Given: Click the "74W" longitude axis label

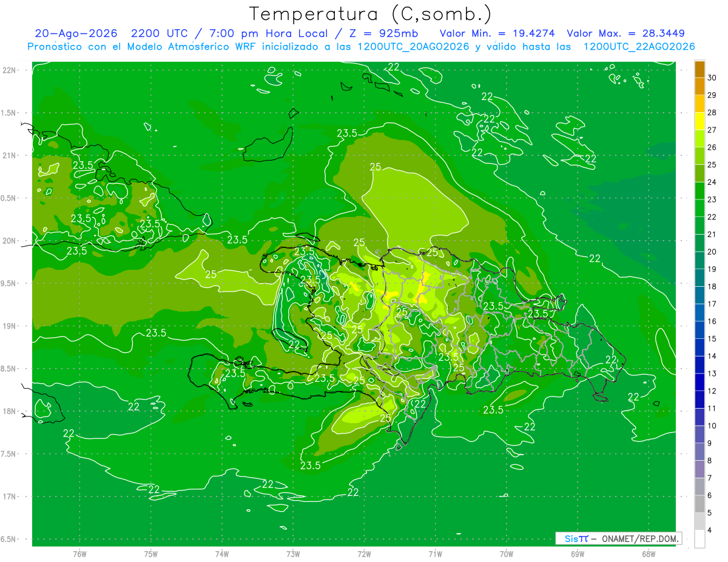Looking at the screenshot, I should 222,554.
